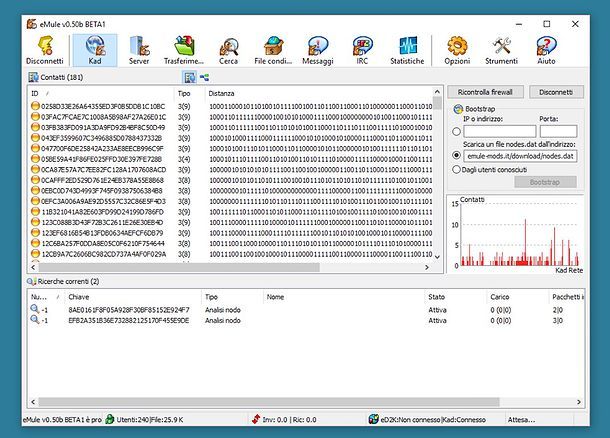Click the Contatti panel icon
Viewport: 610px width, 438px height.
coord(33,77)
